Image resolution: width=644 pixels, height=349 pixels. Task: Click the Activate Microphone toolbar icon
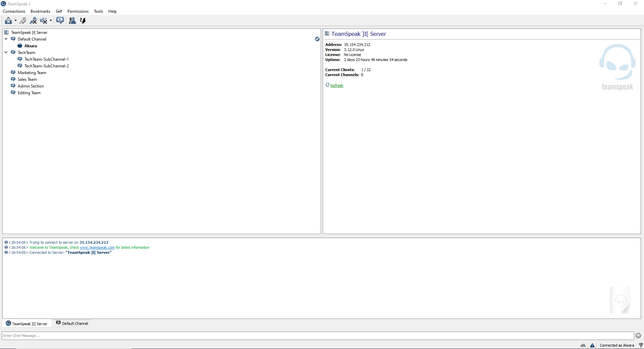click(x=23, y=21)
